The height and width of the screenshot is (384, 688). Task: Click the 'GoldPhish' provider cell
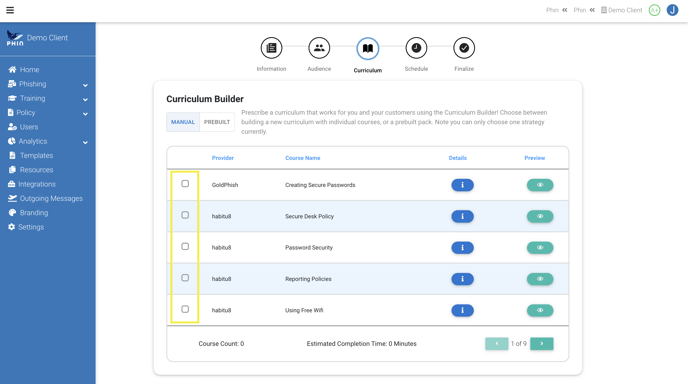225,185
